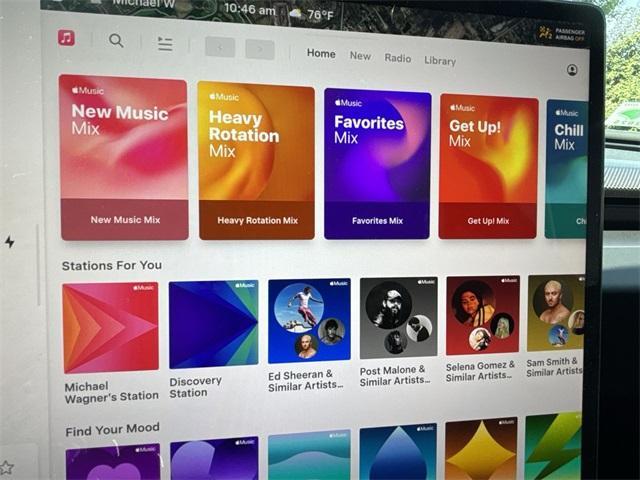Image resolution: width=640 pixels, height=480 pixels.
Task: Switch to the Library tab
Action: 440,61
